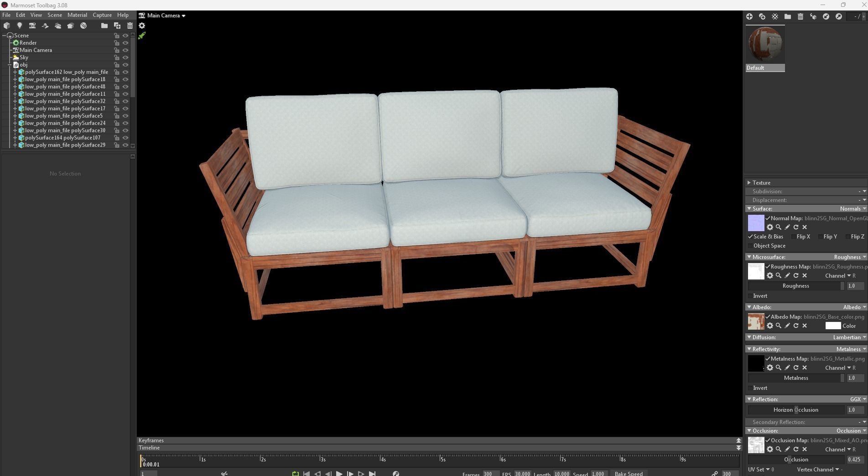
Task: Export material with up-right arrow icon
Action: pos(839,16)
